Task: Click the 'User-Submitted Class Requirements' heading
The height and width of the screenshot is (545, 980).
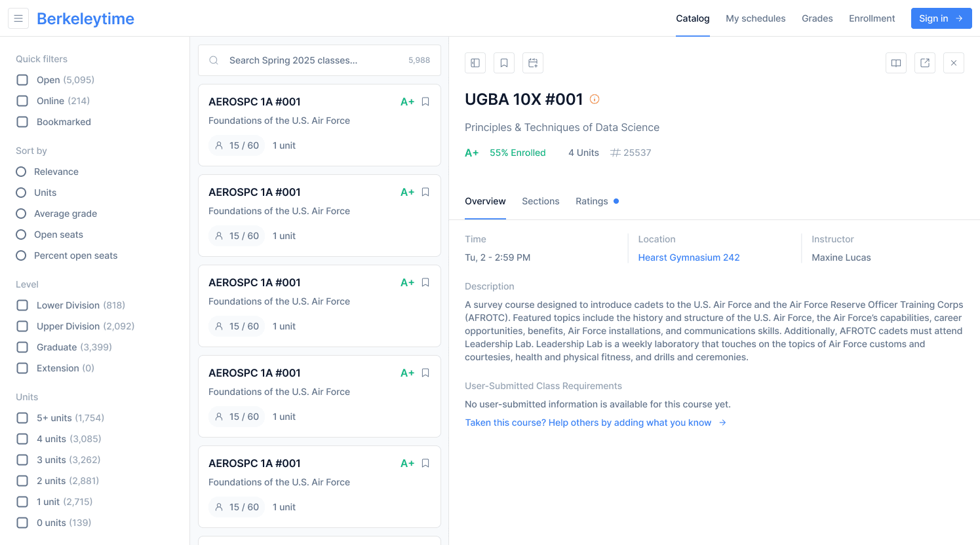Action: (x=543, y=386)
